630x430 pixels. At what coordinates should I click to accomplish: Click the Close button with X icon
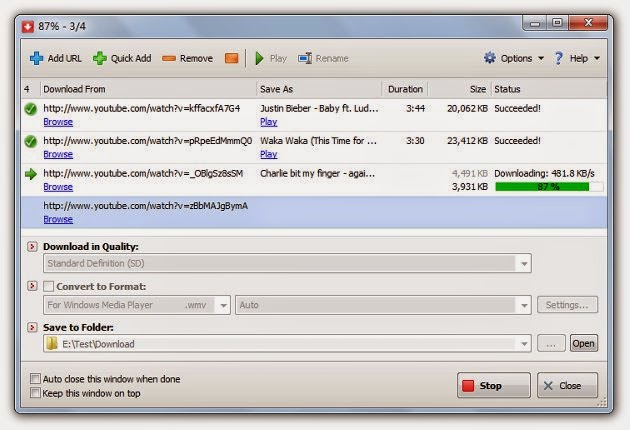click(567, 385)
